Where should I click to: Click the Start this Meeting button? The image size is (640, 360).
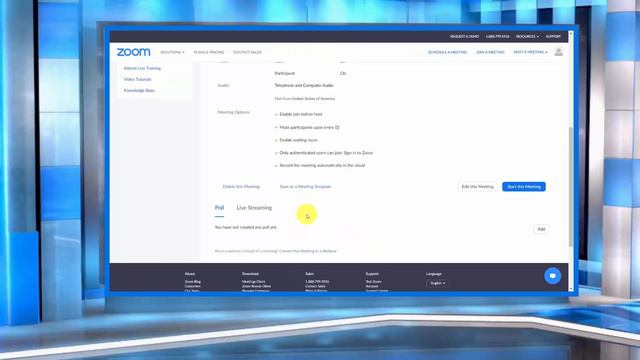[524, 187]
